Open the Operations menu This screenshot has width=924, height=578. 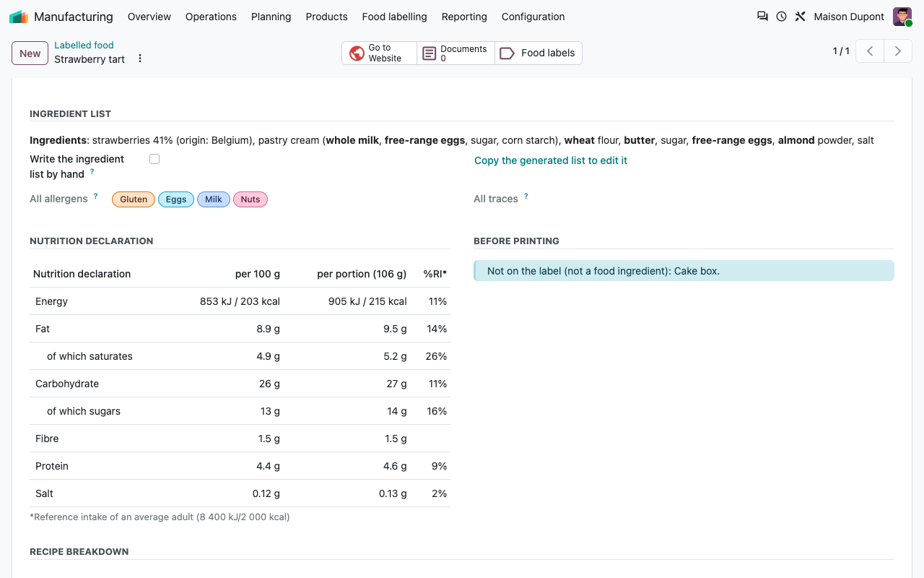(x=211, y=17)
